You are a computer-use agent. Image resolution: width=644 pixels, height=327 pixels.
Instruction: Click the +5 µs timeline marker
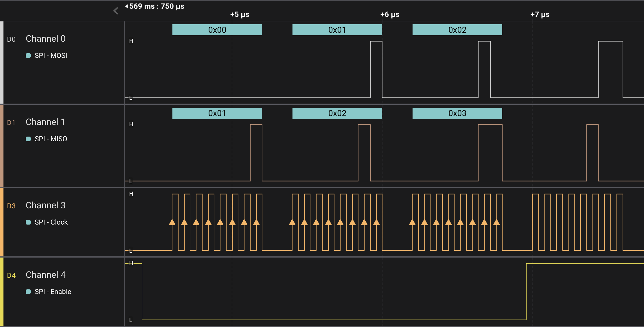coord(240,14)
